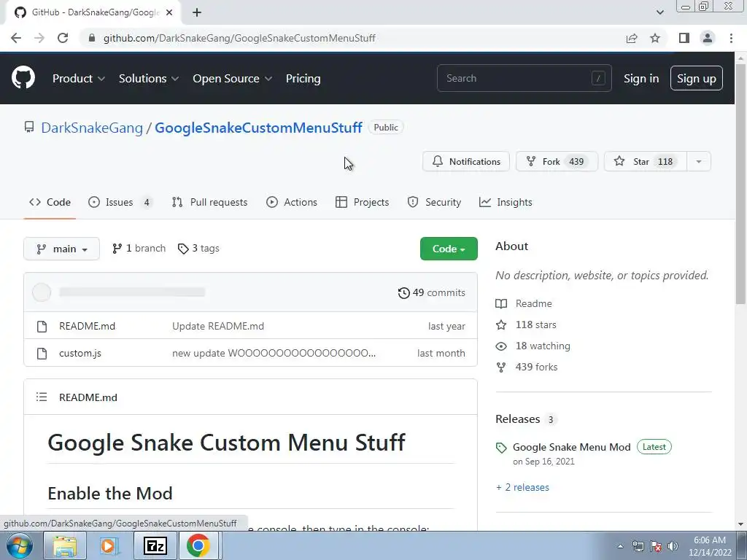View the 3 tags link
Screen dimensions: 747x560
pos(198,249)
